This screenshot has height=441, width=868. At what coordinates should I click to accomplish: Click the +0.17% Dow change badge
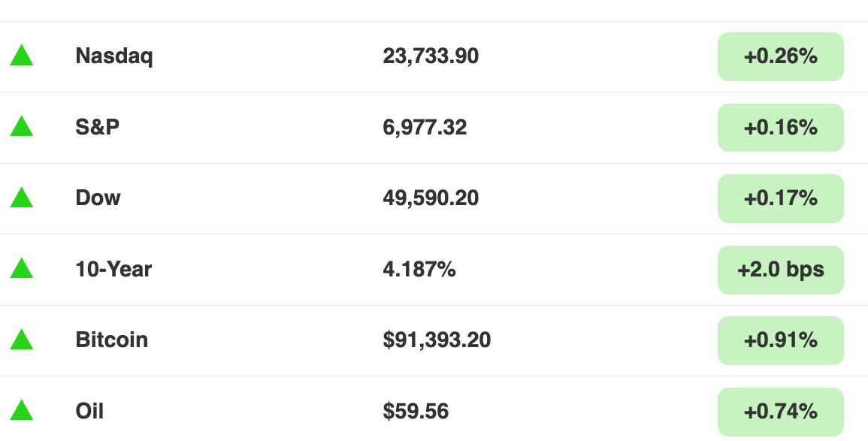781,198
